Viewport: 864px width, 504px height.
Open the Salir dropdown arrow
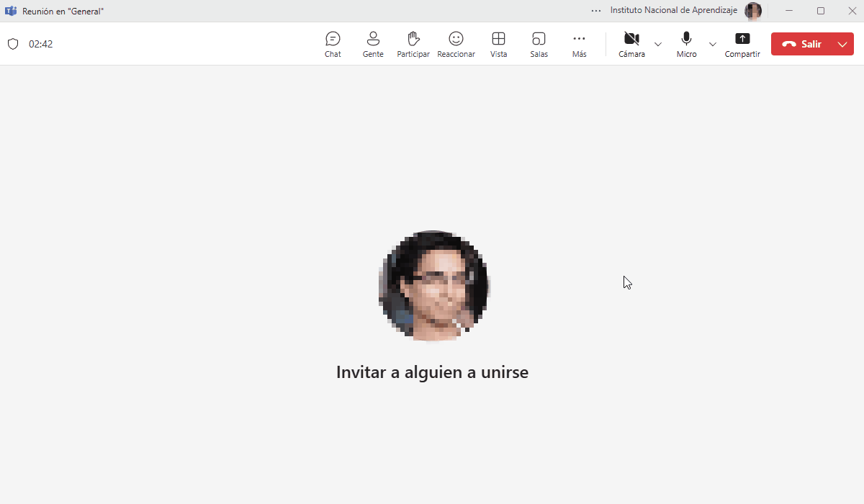click(x=842, y=44)
